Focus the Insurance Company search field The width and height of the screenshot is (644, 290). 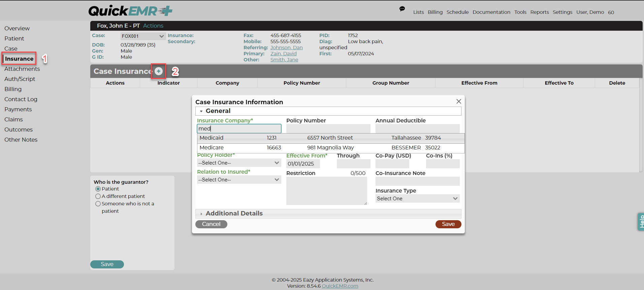pyautogui.click(x=239, y=128)
